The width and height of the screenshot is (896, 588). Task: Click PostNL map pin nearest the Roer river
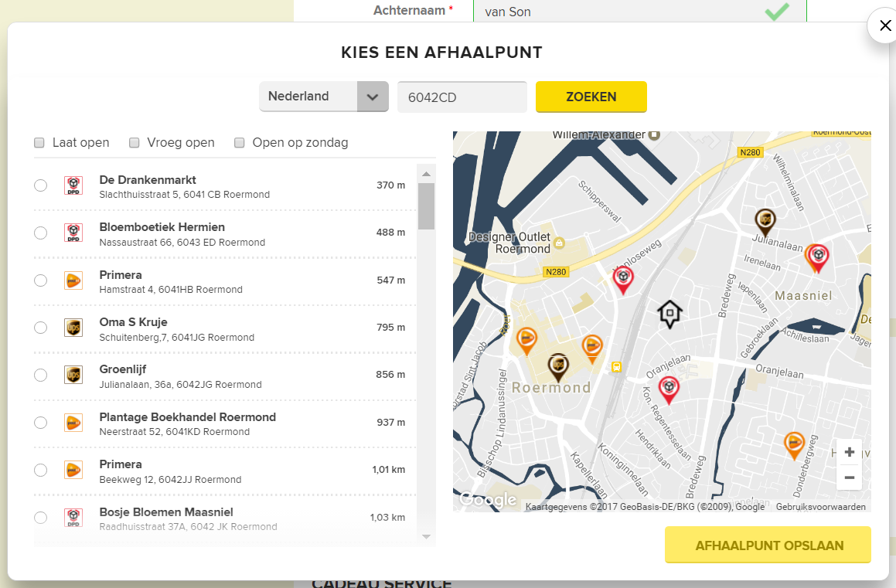(526, 341)
